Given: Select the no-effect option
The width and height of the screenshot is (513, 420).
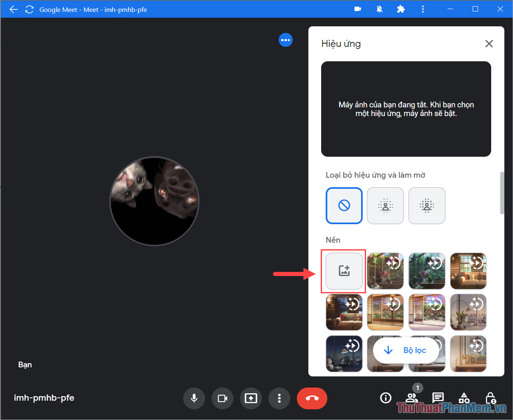Looking at the screenshot, I should [344, 205].
